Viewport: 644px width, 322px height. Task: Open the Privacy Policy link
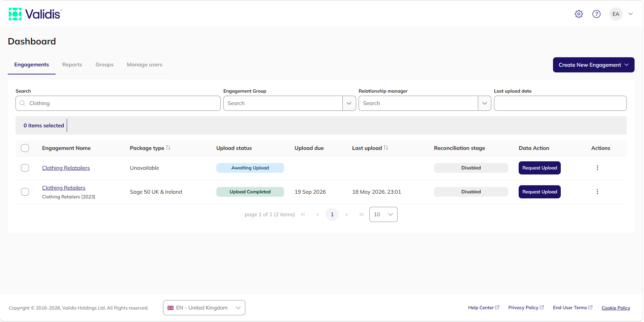point(526,308)
